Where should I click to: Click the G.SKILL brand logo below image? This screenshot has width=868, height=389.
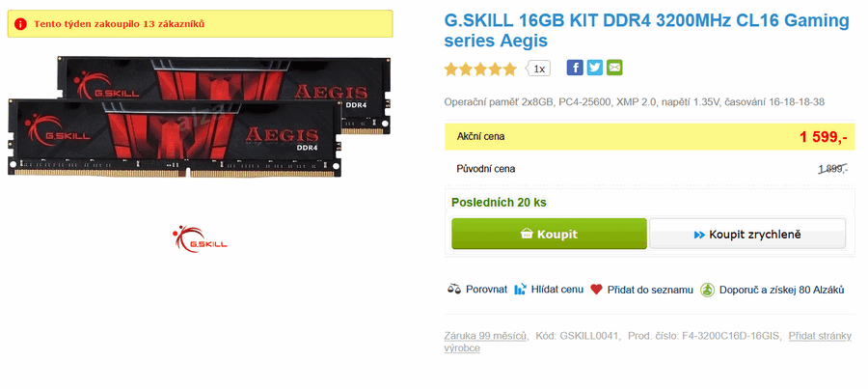pyautogui.click(x=200, y=239)
